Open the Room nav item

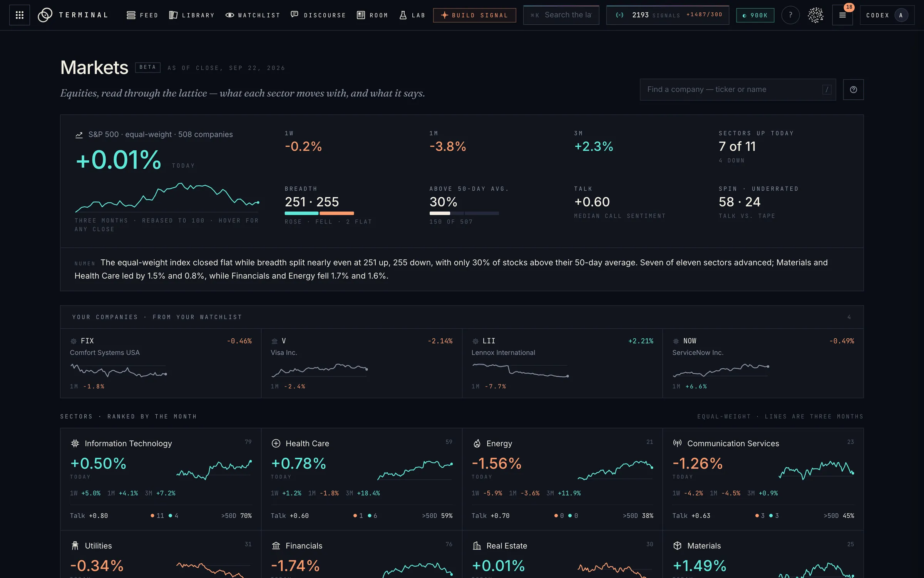click(x=372, y=15)
